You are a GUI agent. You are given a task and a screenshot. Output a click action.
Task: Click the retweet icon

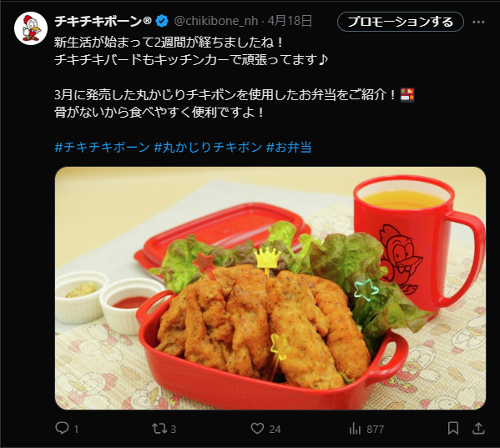159,429
